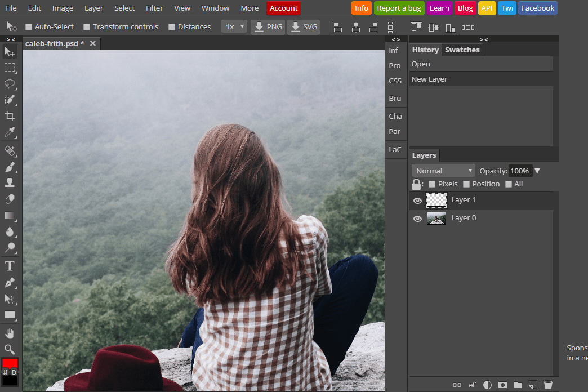The height and width of the screenshot is (392, 588).
Task: Open the Filter menu
Action: (154, 8)
